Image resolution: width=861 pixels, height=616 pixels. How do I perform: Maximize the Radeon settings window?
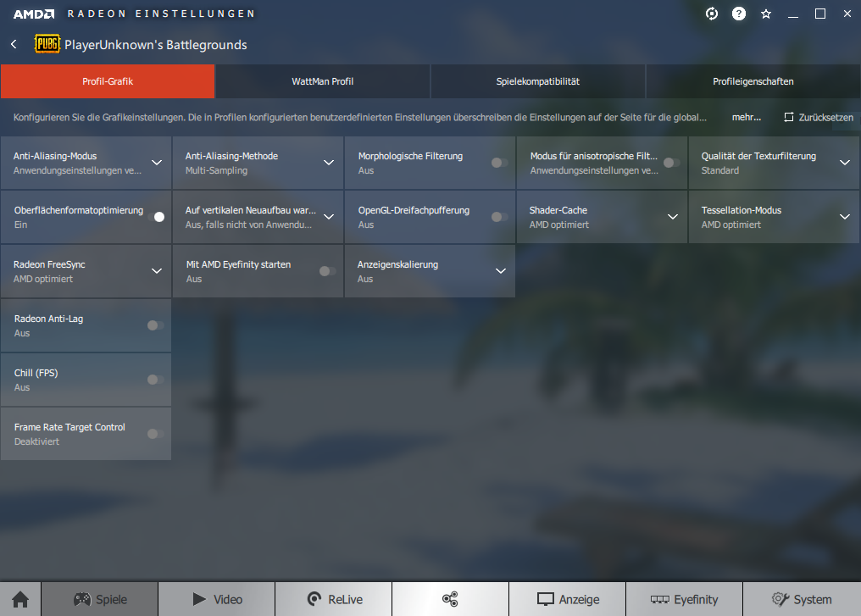pos(819,14)
